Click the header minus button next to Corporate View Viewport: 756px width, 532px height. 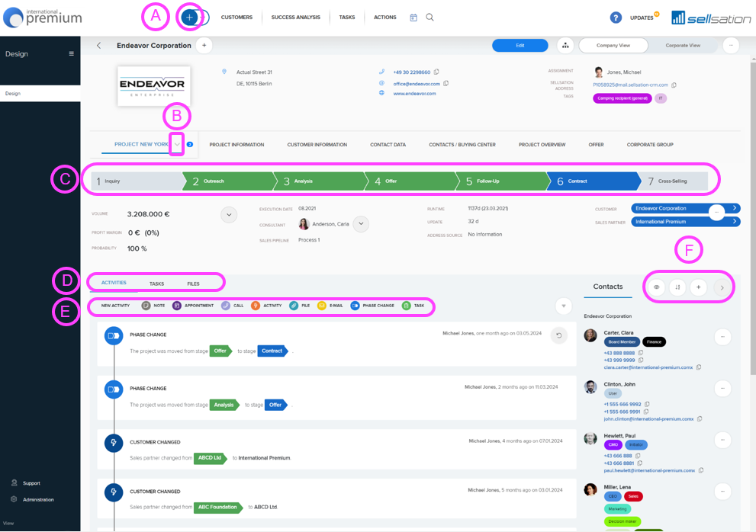pos(731,45)
